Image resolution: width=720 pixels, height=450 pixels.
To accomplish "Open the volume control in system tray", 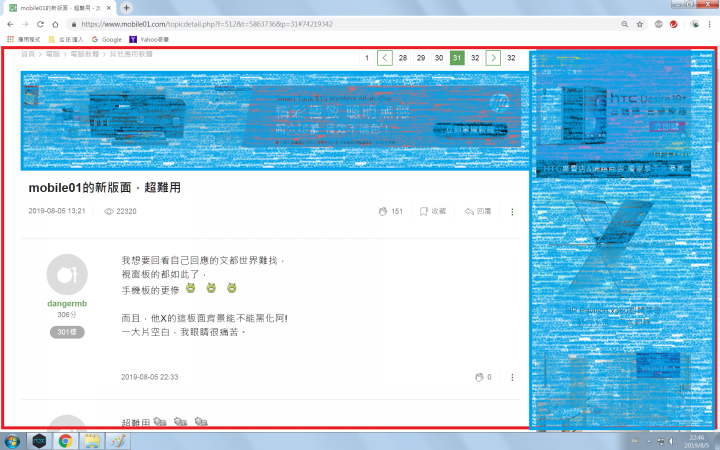I will point(673,441).
